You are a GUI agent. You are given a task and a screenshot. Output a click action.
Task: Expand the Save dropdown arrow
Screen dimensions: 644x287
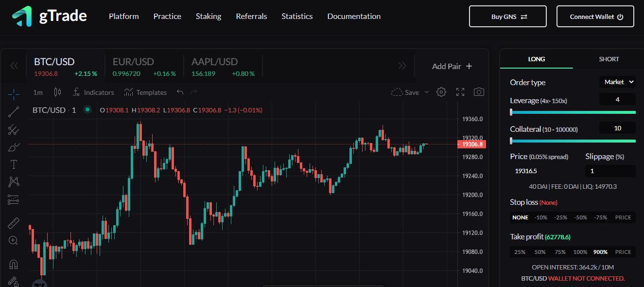427,92
